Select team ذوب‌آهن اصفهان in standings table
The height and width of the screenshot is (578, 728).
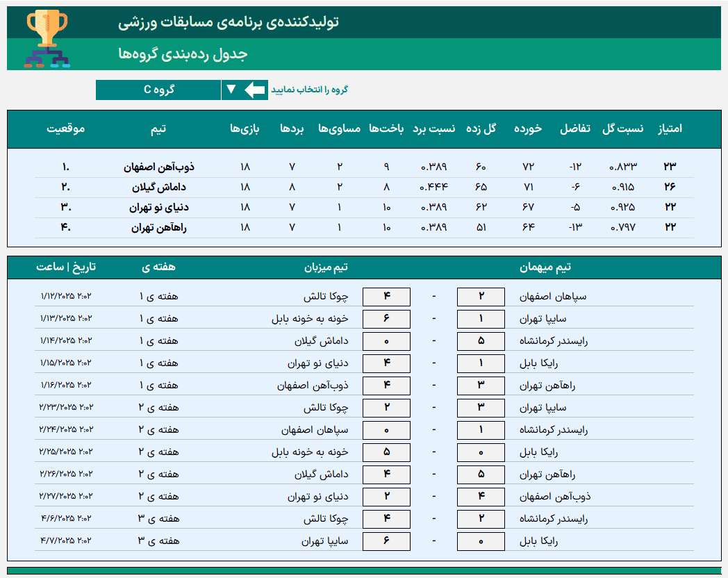(x=159, y=167)
